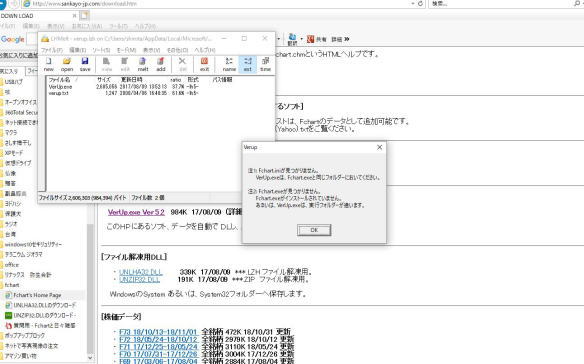Expand the 詳細 more options chevron
584x364 pixels.
coord(347,39)
